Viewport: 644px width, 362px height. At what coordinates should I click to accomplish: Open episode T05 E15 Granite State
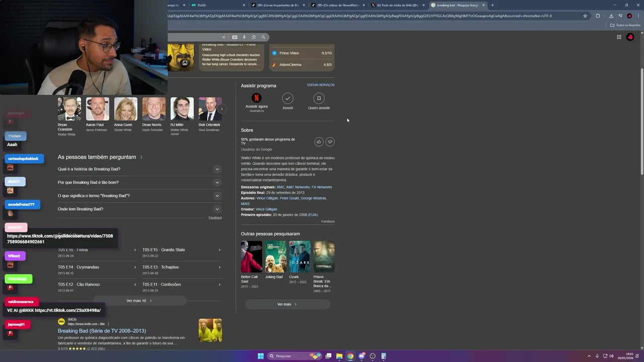[x=182, y=252]
